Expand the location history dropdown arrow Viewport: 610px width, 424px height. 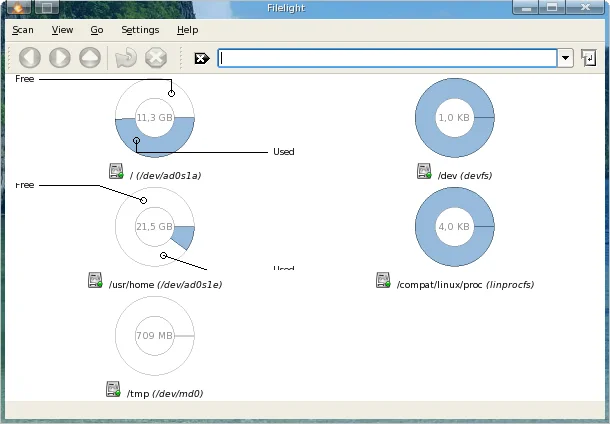click(566, 58)
